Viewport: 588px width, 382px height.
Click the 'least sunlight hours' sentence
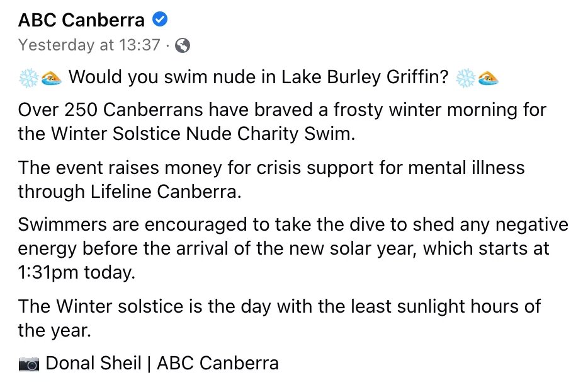[279, 318]
